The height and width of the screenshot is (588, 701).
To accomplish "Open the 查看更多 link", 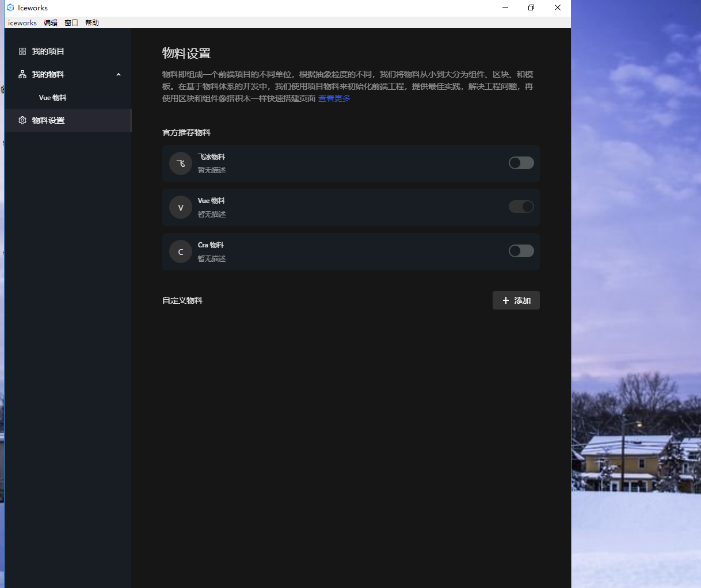I will pos(334,98).
